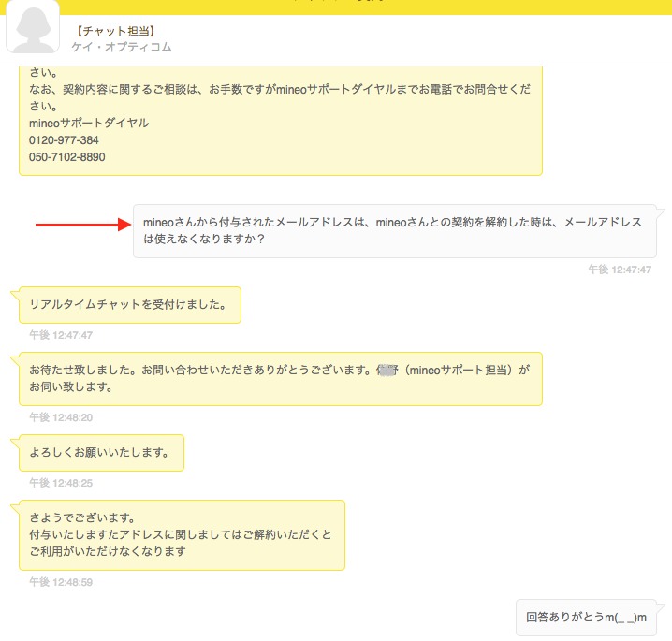Click the 回答ありがとう reply bubble

(x=587, y=618)
